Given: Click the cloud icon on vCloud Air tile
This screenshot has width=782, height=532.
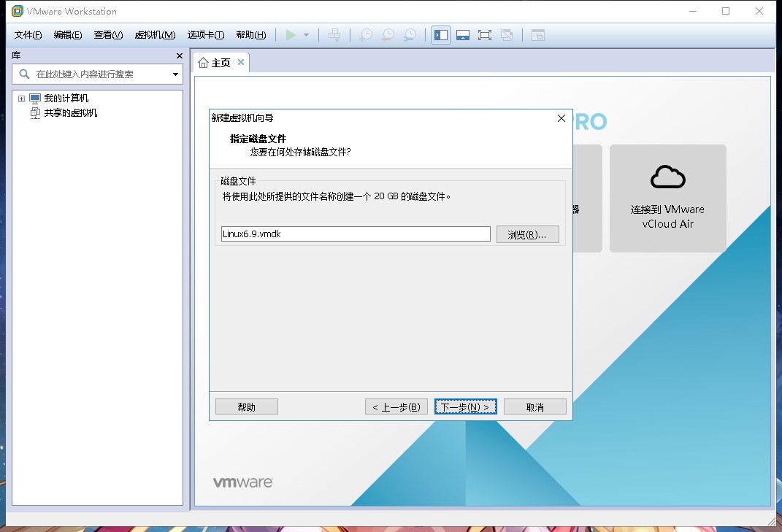Looking at the screenshot, I should (x=668, y=177).
